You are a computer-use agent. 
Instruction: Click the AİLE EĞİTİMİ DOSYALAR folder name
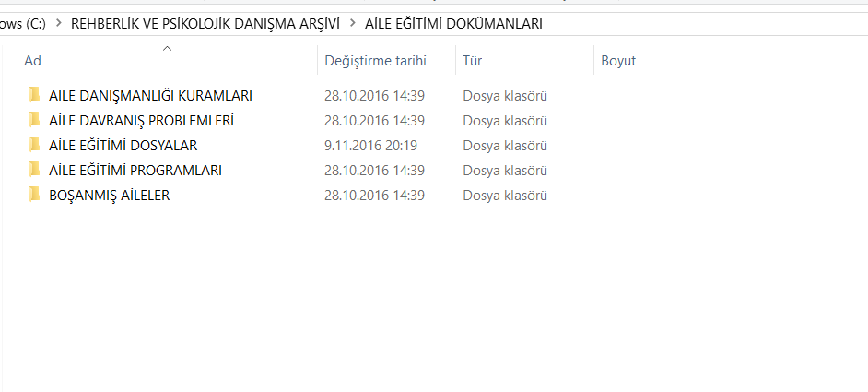pyautogui.click(x=123, y=145)
